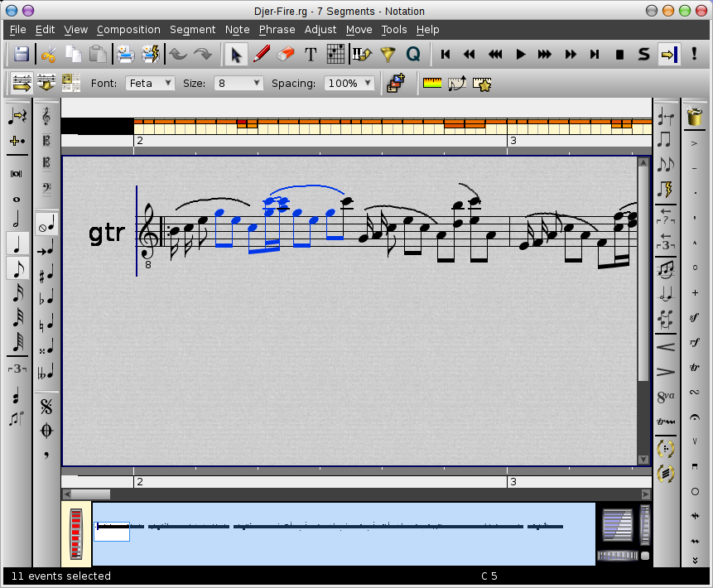The image size is (713, 588).
Task: Select the whole note duration
Action: tap(17, 200)
